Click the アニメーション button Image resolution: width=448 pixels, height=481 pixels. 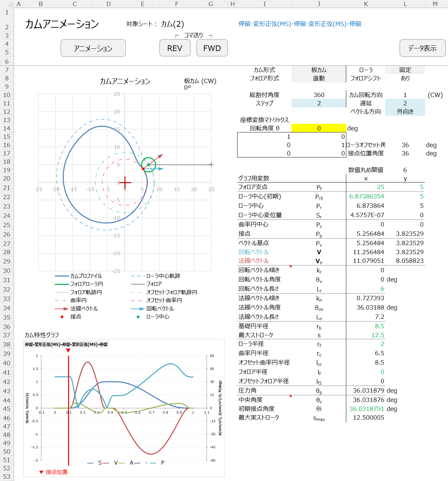[93, 48]
